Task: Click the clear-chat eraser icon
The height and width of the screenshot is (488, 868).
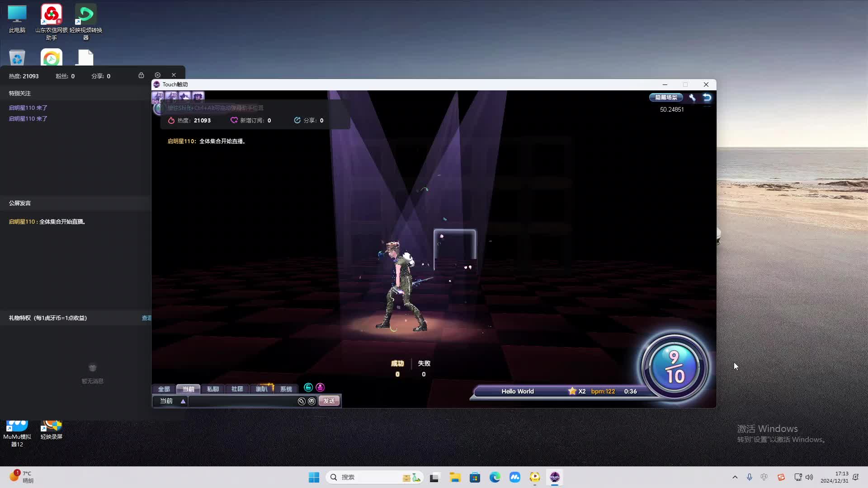Action: (302, 401)
